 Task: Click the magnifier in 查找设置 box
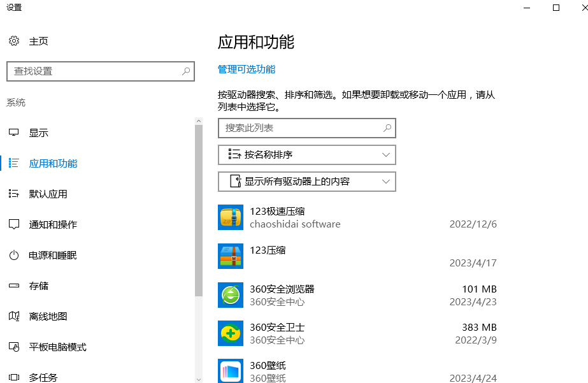tap(186, 71)
